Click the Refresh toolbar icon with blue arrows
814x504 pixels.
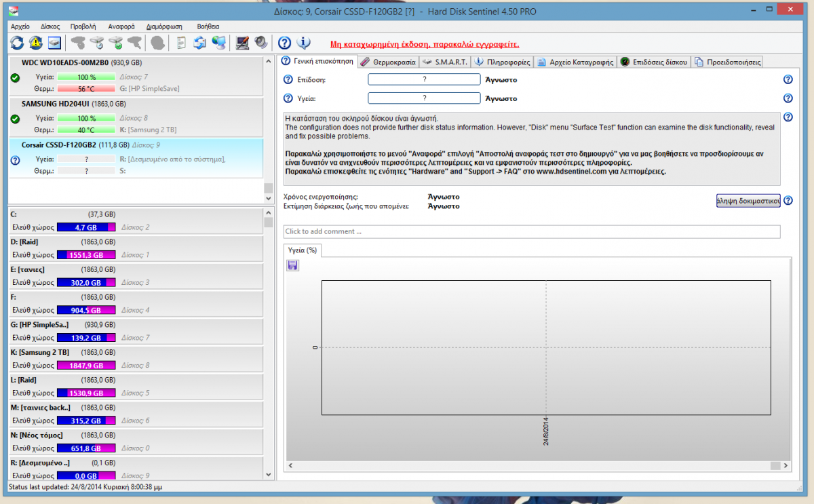pyautogui.click(x=17, y=43)
